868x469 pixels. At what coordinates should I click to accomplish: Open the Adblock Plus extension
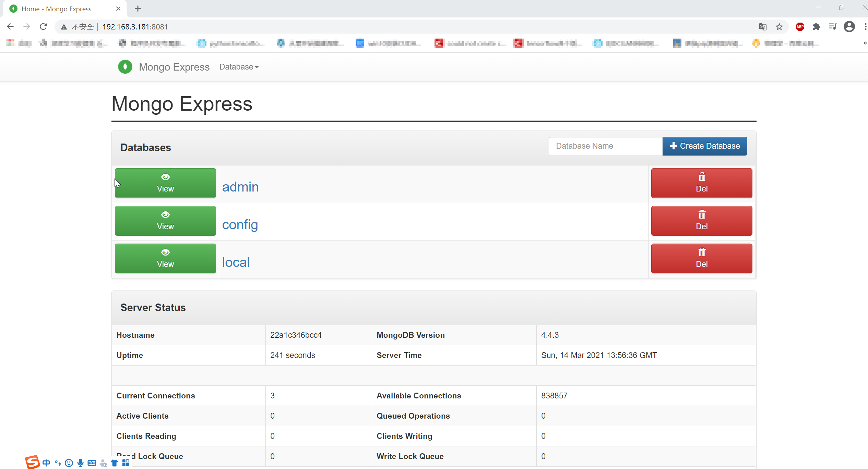[800, 27]
